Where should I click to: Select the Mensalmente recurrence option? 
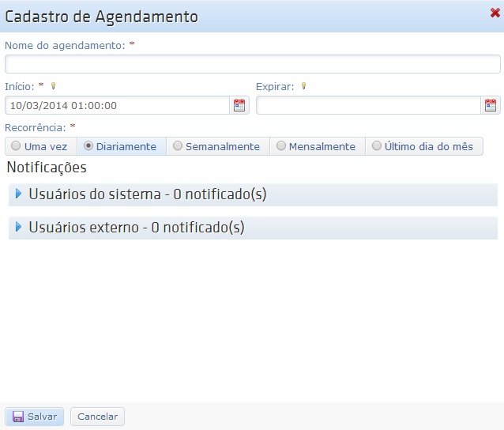tap(318, 146)
